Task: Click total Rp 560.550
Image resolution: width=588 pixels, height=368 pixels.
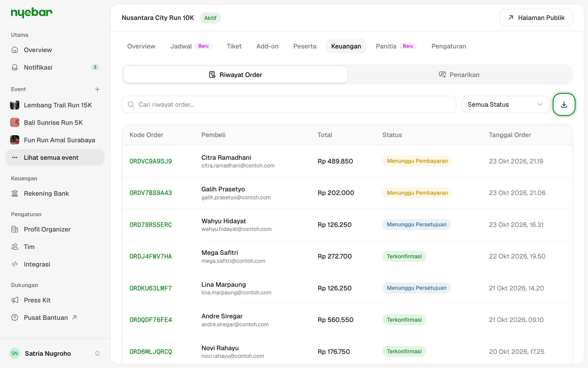Action: click(x=335, y=320)
